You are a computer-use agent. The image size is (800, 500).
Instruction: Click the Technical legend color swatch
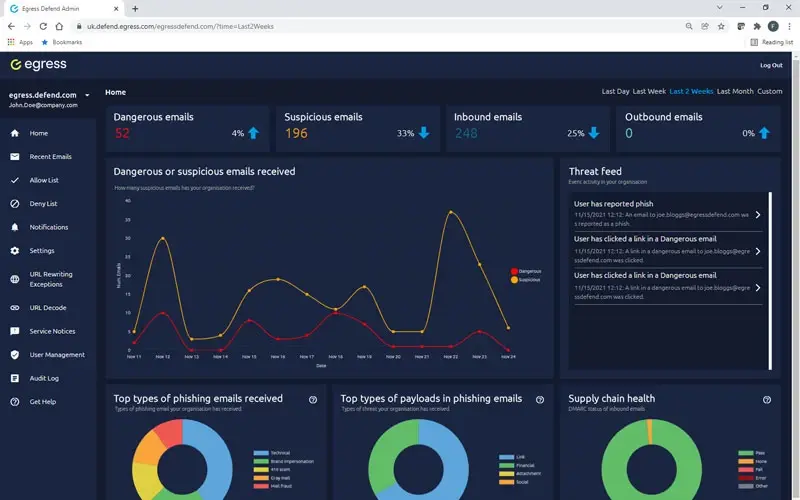tap(259, 453)
